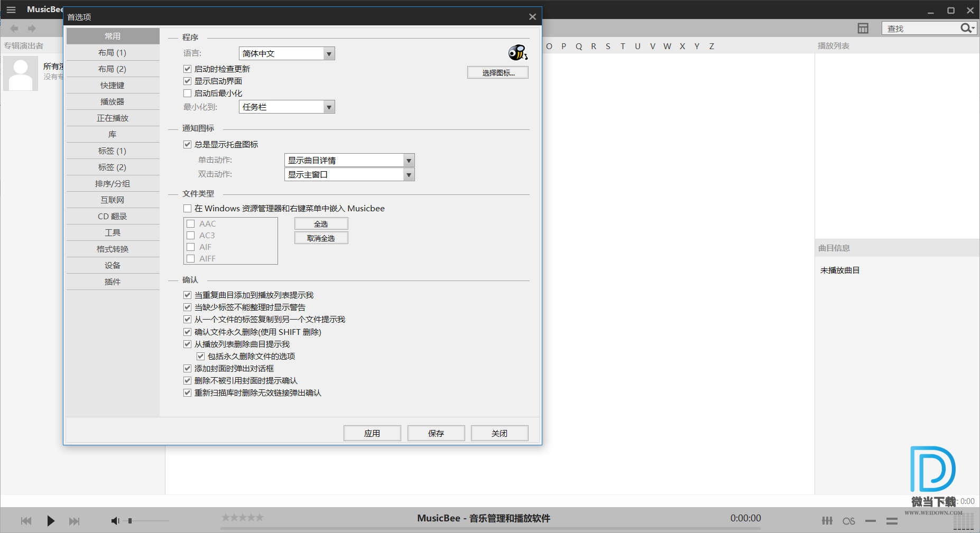Image resolution: width=980 pixels, height=533 pixels.
Task: Open the 插件 tab
Action: (x=113, y=282)
